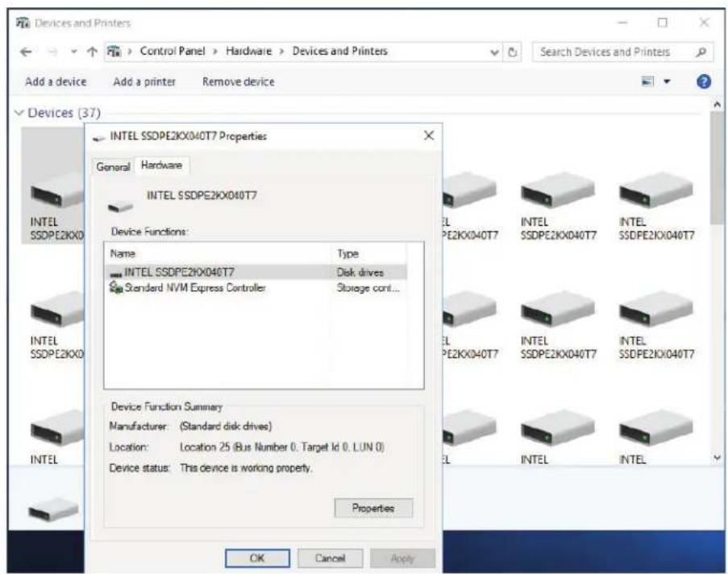728x574 pixels.
Task: Click the vertical scrollbar thumb
Action: [717, 168]
